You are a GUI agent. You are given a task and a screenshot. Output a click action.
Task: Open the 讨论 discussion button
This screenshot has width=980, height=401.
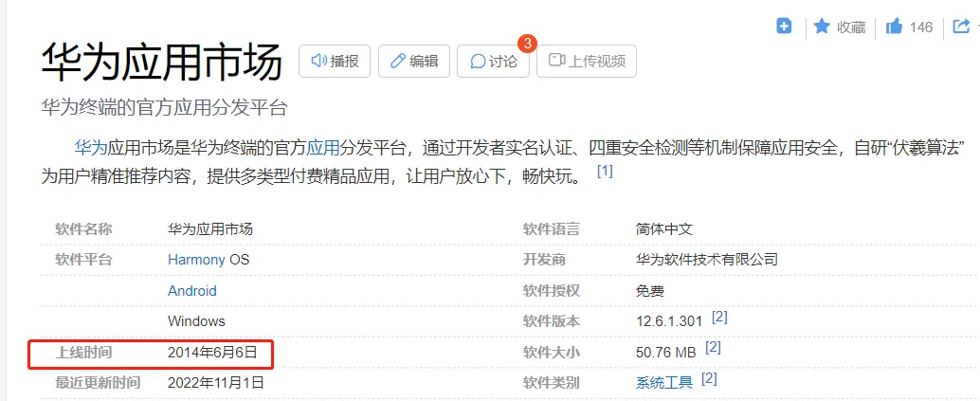tap(493, 61)
